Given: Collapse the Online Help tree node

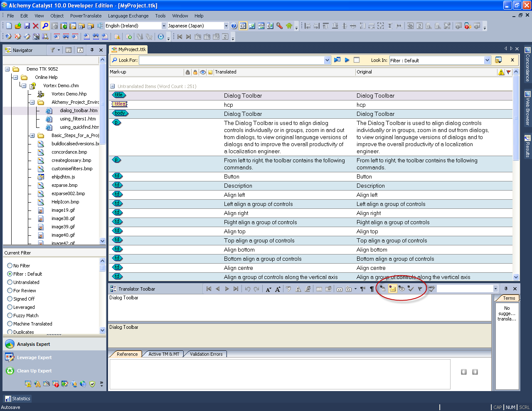Looking at the screenshot, I should (x=15, y=77).
